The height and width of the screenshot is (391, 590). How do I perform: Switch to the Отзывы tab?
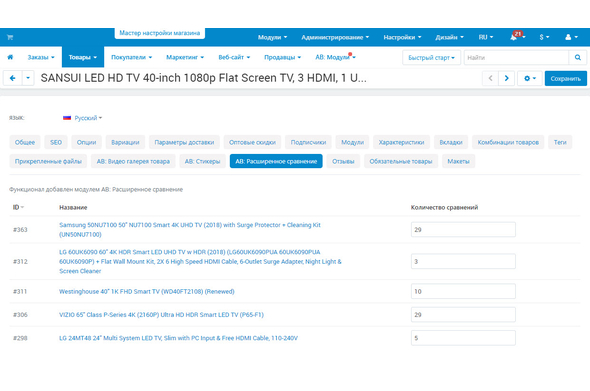coord(343,161)
